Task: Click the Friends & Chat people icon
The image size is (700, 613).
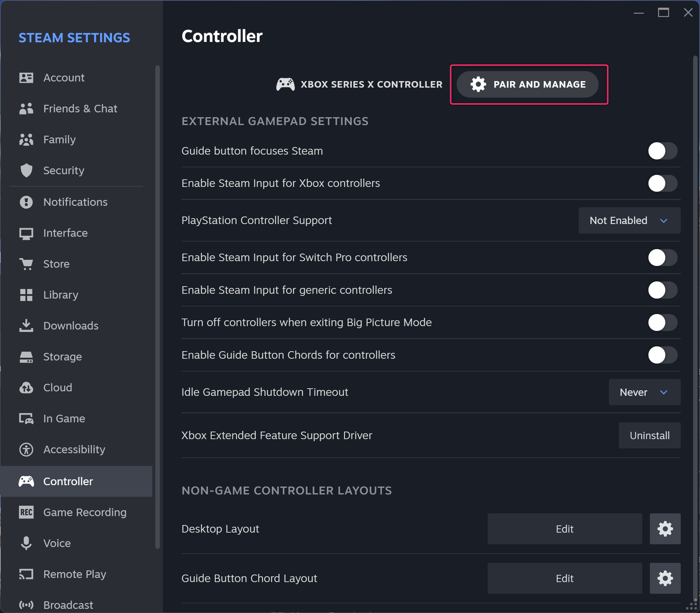Action: (x=26, y=109)
